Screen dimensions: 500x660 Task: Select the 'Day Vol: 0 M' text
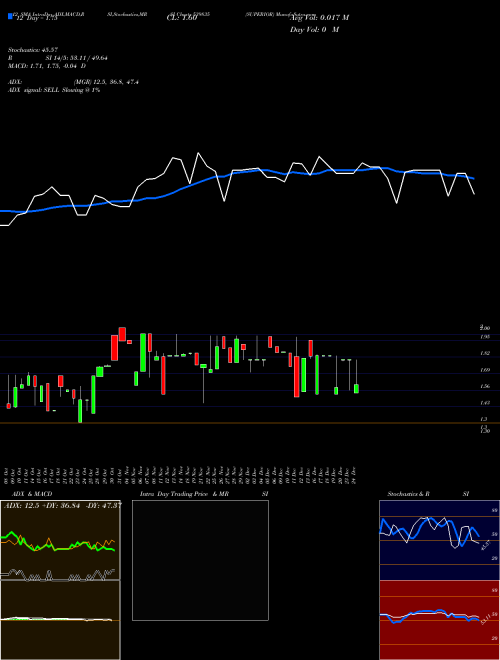(314, 30)
